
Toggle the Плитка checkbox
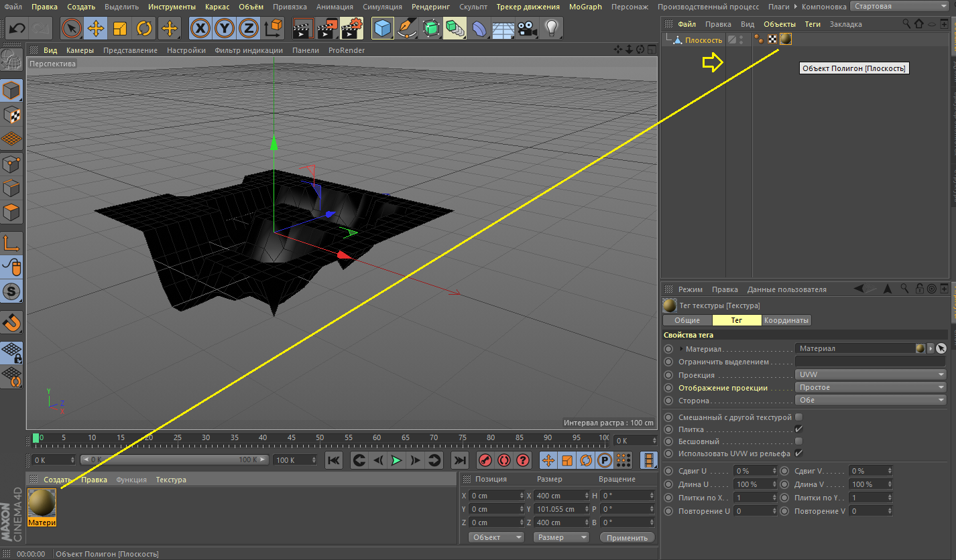pos(798,429)
